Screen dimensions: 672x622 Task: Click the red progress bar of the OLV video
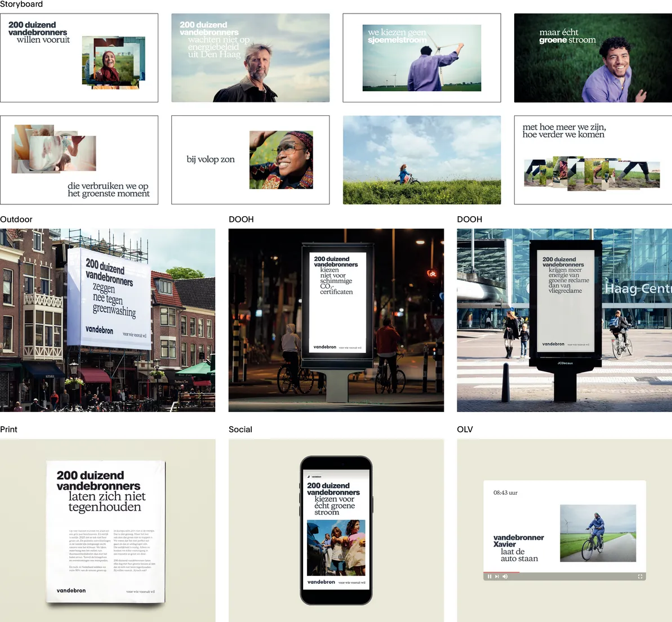point(501,572)
